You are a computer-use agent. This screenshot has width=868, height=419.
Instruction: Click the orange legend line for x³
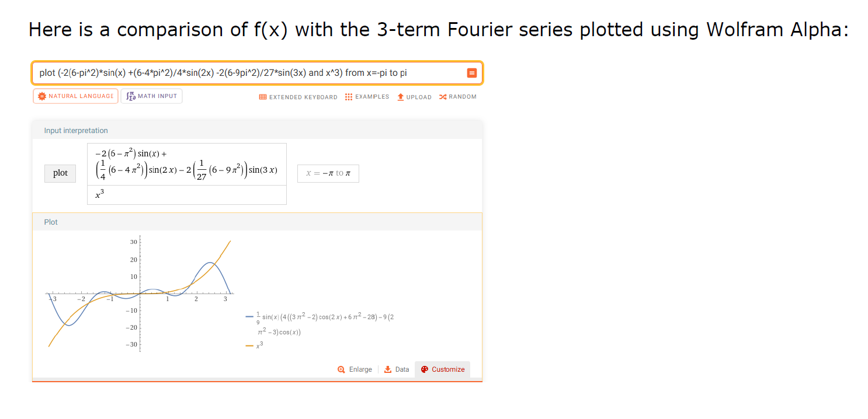tap(249, 346)
